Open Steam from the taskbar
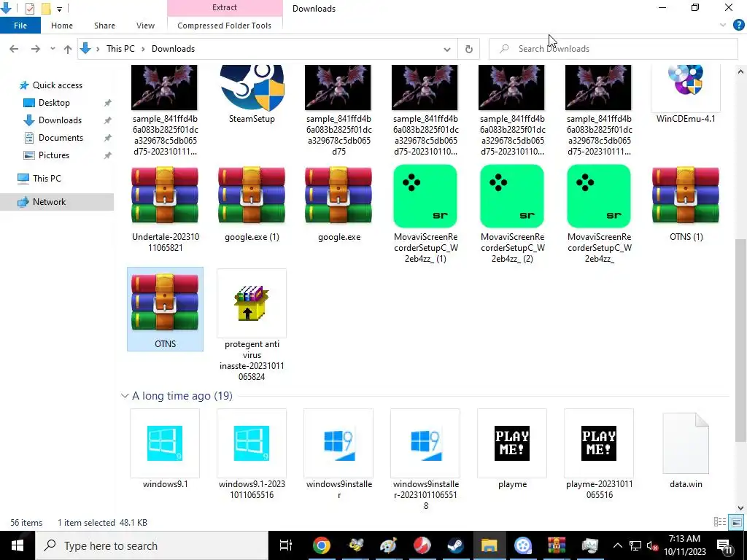This screenshot has width=747, height=560. [x=455, y=545]
